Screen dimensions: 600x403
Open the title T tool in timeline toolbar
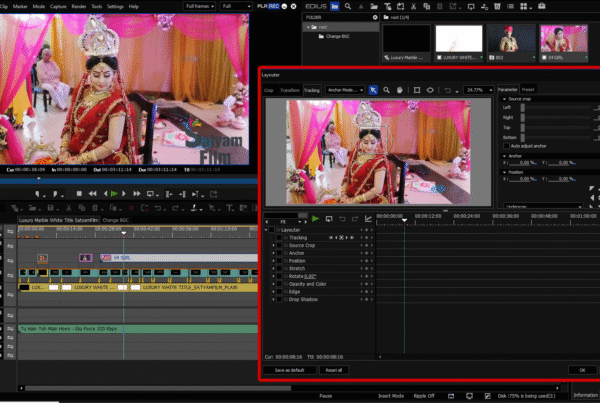(x=229, y=208)
